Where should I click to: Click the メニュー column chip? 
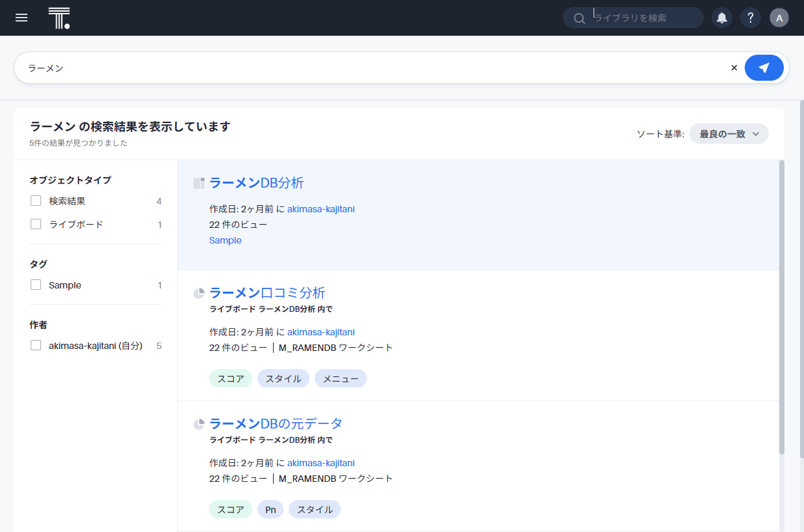click(x=341, y=378)
